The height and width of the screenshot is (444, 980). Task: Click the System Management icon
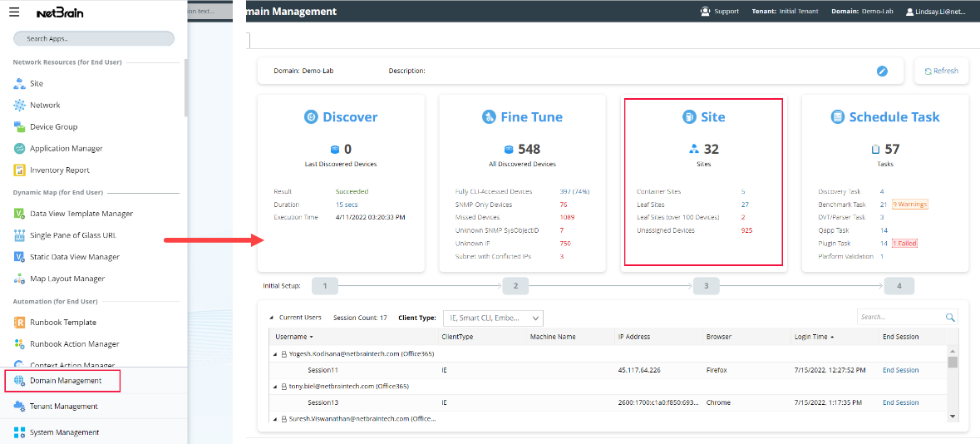(x=19, y=432)
